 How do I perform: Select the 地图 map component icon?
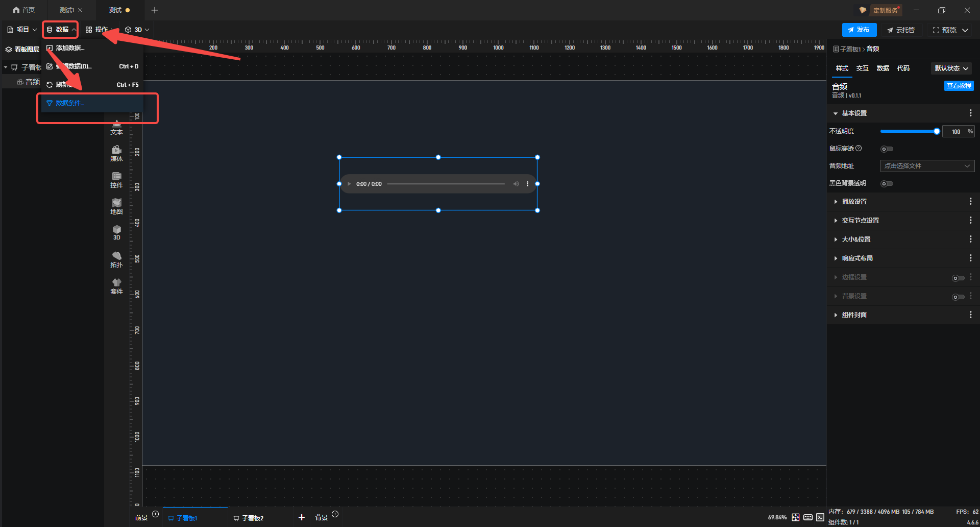(116, 206)
